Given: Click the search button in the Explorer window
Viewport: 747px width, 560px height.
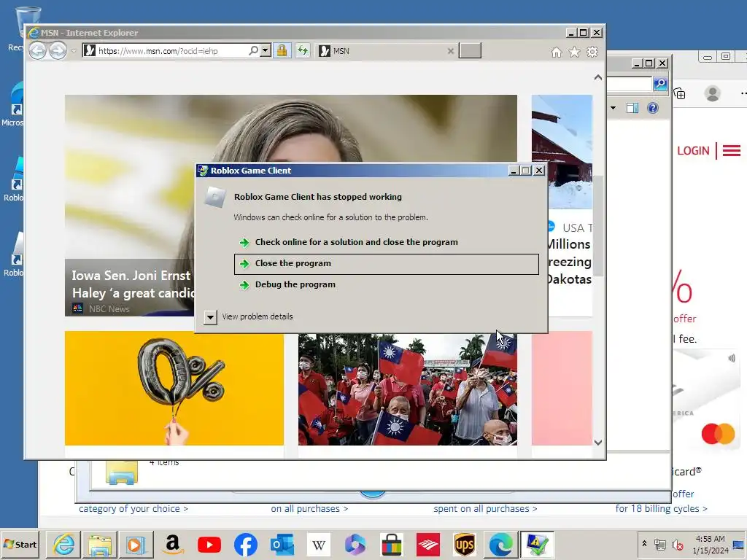Looking at the screenshot, I should [660, 84].
